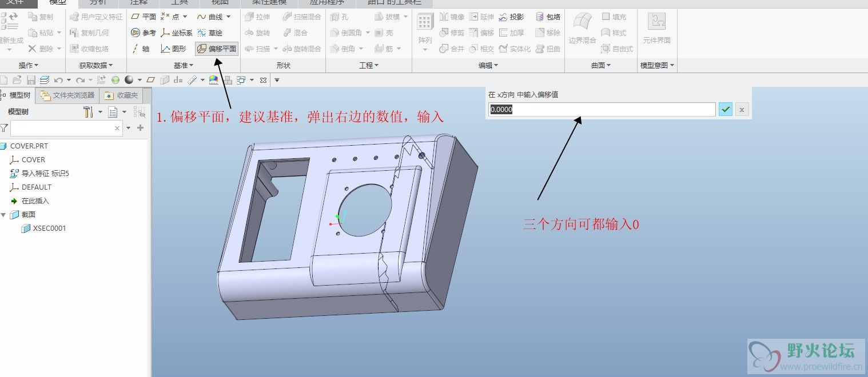Click the model tree settings hammer icon
The height and width of the screenshot is (377, 868).
[88, 112]
